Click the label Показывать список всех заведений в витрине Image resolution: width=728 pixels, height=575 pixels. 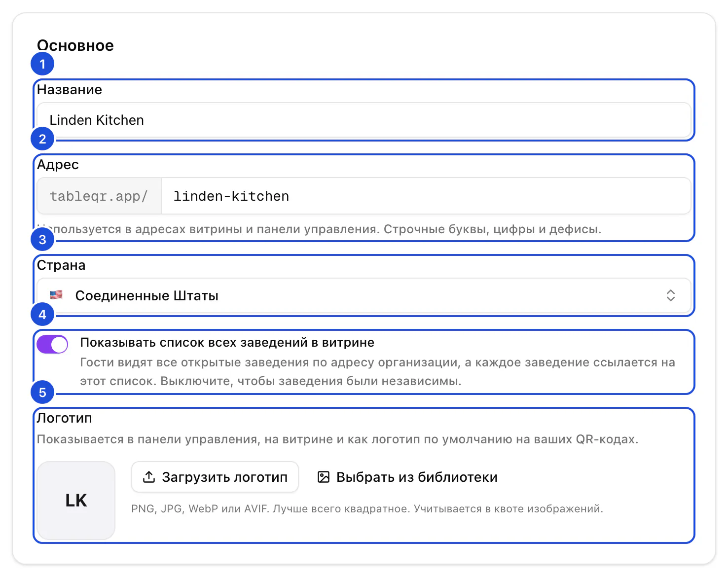[x=227, y=343]
